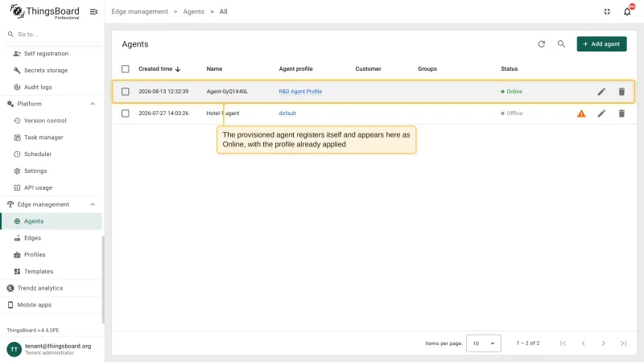Screen dimensions: 644x362
Task: Click the Add agent button
Action: click(x=601, y=44)
